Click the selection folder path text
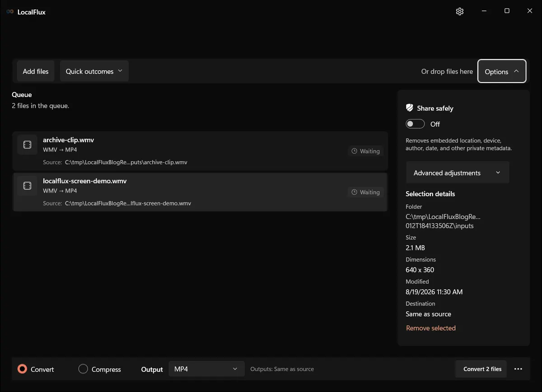The width and height of the screenshot is (542, 392). [443, 221]
